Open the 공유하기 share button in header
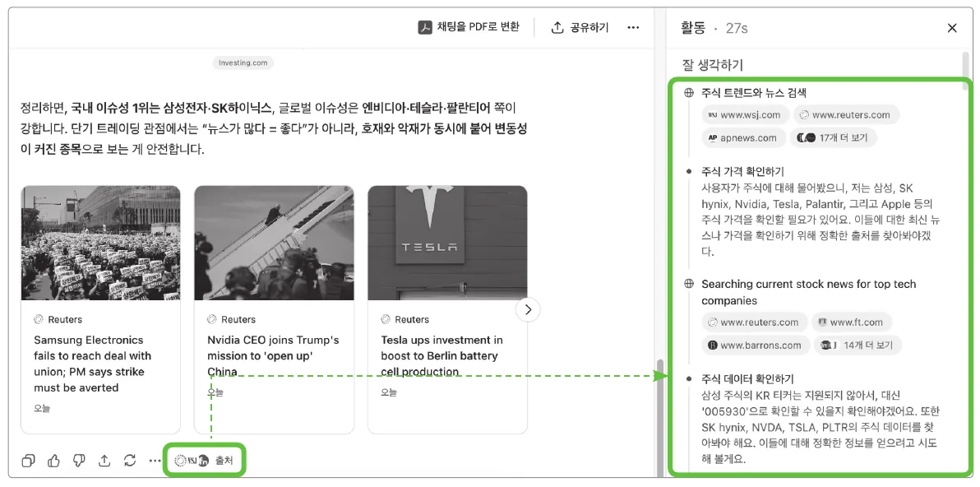 coord(580,28)
